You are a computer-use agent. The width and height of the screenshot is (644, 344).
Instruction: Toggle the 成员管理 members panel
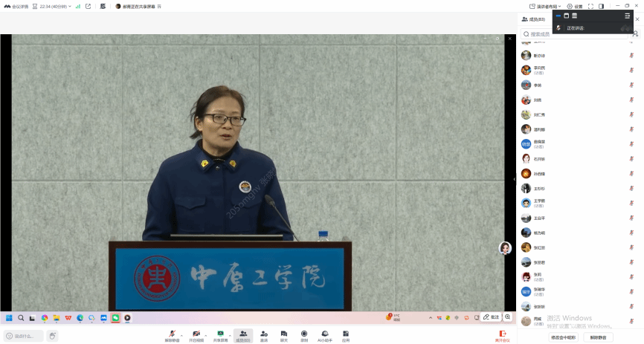pos(243,335)
